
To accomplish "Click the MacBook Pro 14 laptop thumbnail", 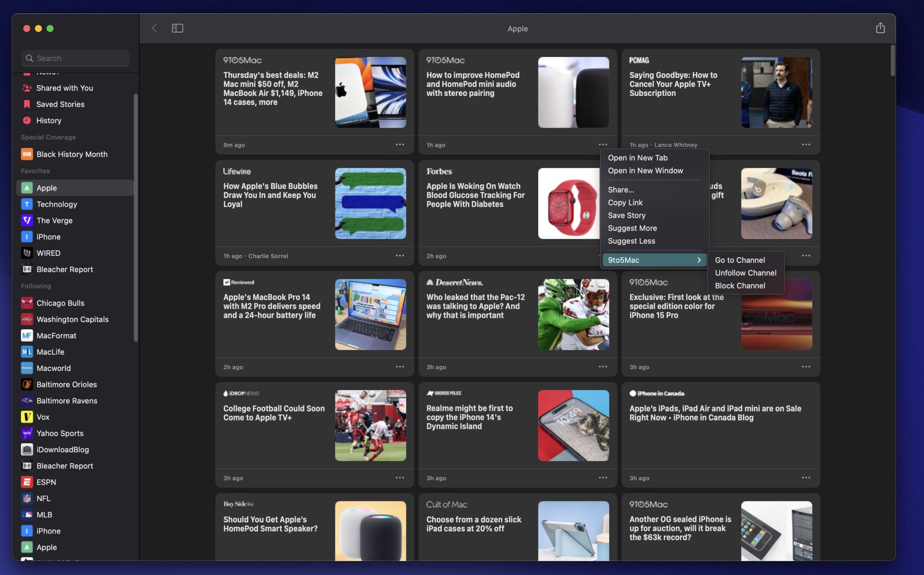I will coord(370,315).
